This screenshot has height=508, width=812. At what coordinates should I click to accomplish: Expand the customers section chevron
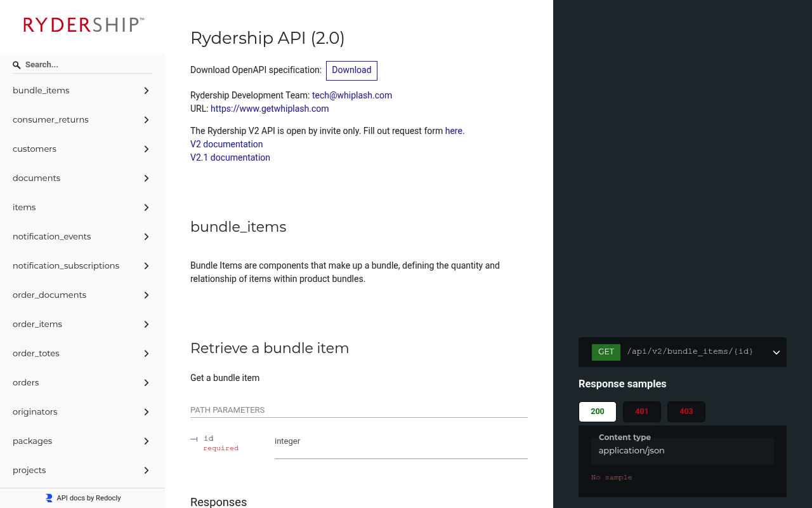tap(147, 149)
